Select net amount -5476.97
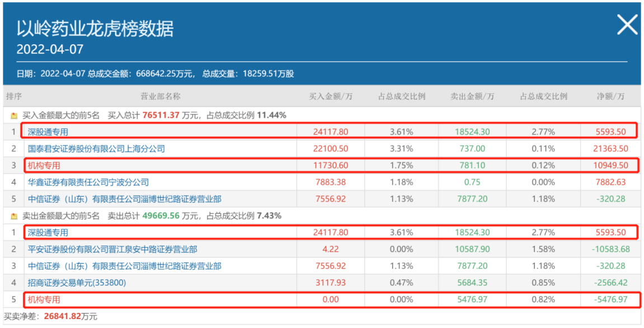This screenshot has width=644, height=328. click(610, 300)
